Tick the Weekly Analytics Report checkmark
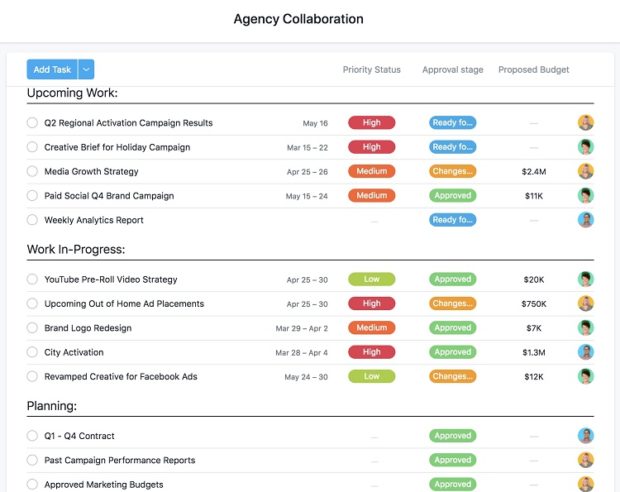This screenshot has width=620, height=492. coord(32,220)
